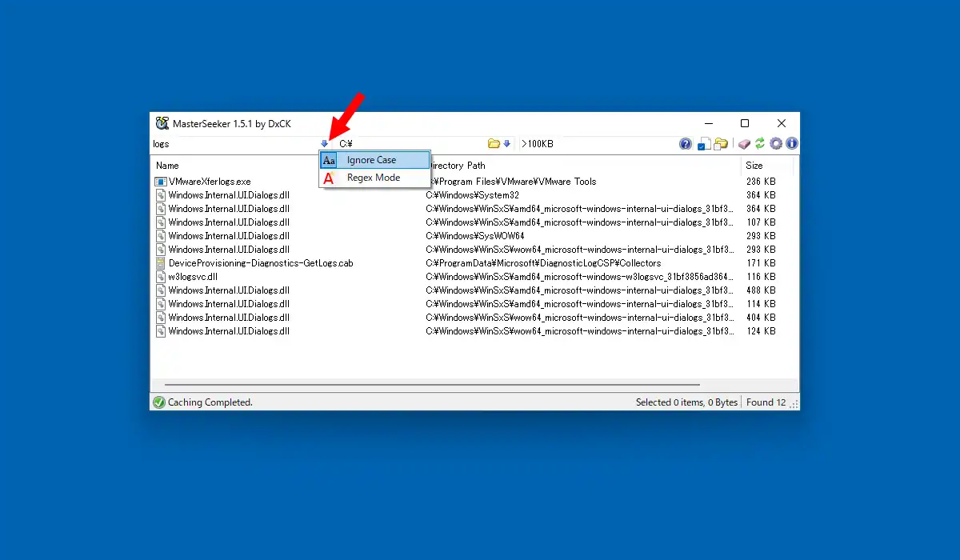Open search options arrow after logs field
Image resolution: width=960 pixels, height=560 pixels.
tap(324, 144)
